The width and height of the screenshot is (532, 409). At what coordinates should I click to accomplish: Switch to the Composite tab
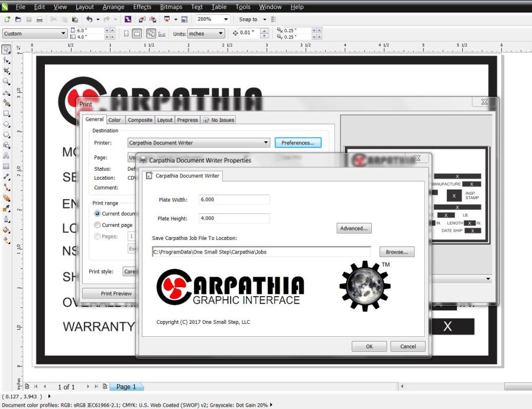140,120
